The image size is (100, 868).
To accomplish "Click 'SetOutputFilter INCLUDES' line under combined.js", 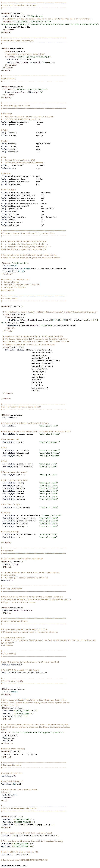I will pos(14,271).
